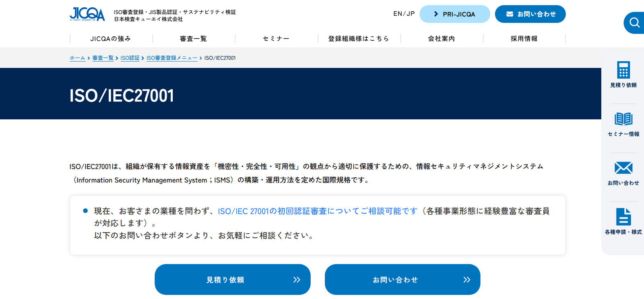Click the ISO/IEC27001 page heading
Screen dimensions: 644x299
(x=122, y=96)
